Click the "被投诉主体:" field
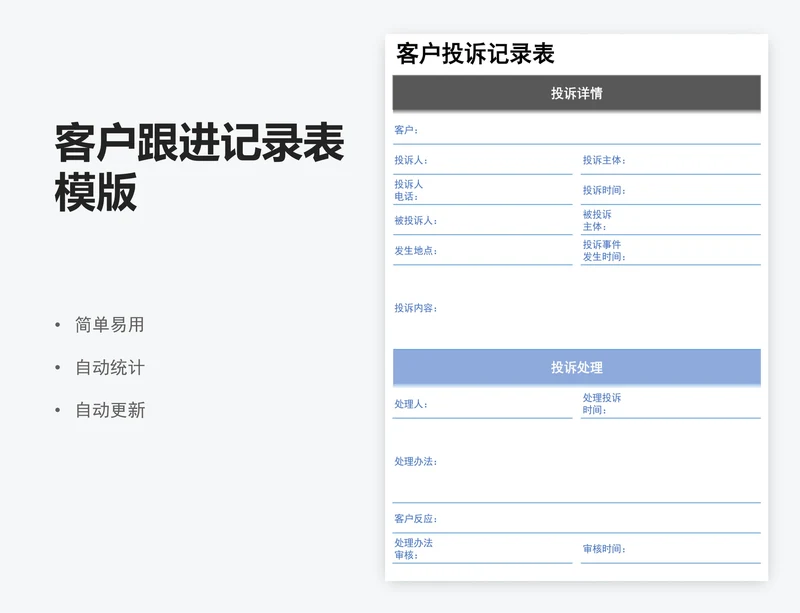The image size is (800, 613). [670, 220]
